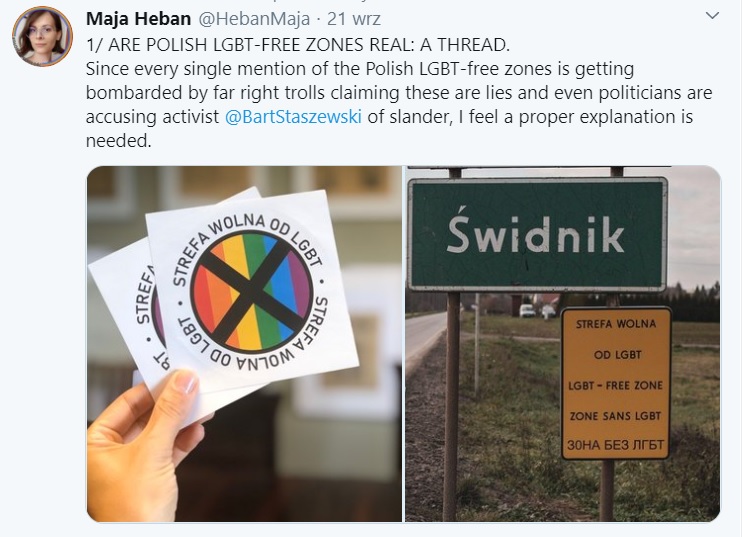The height and width of the screenshot is (537, 744).
Task: Click the ЗОНА БЕЗ ЛГБТ sign line
Action: click(x=615, y=445)
